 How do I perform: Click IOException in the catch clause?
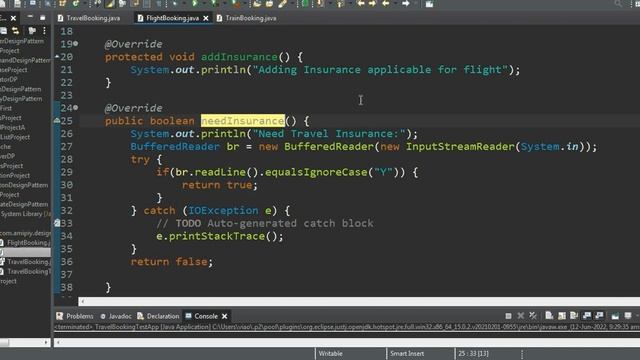223,211
